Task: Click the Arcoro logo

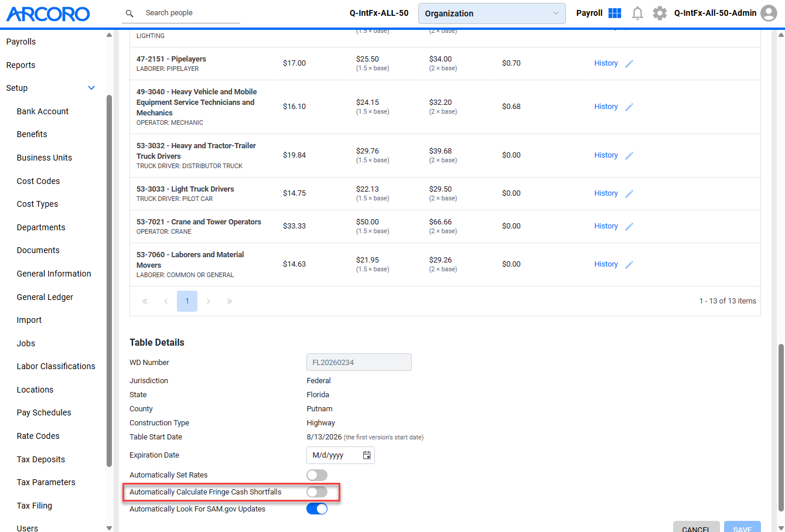Action: point(48,13)
